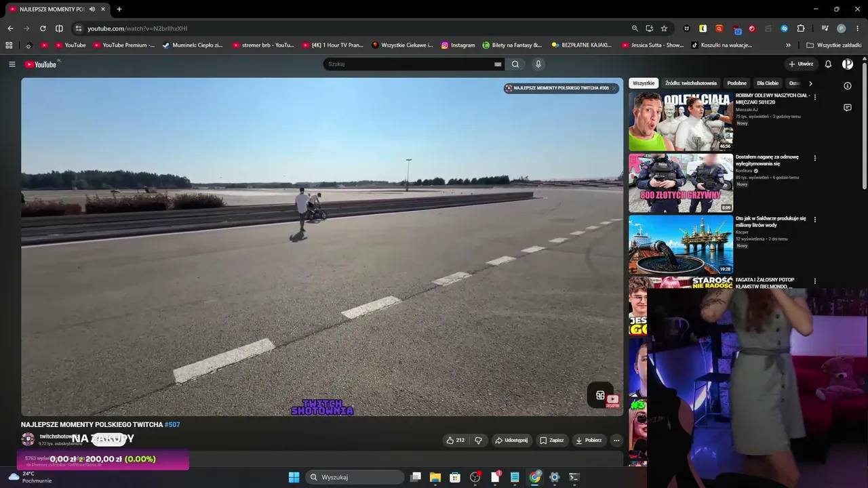Viewport: 868px width, 488px height.
Task: Open the on-screen keyboard icon in search box
Action: (498, 64)
